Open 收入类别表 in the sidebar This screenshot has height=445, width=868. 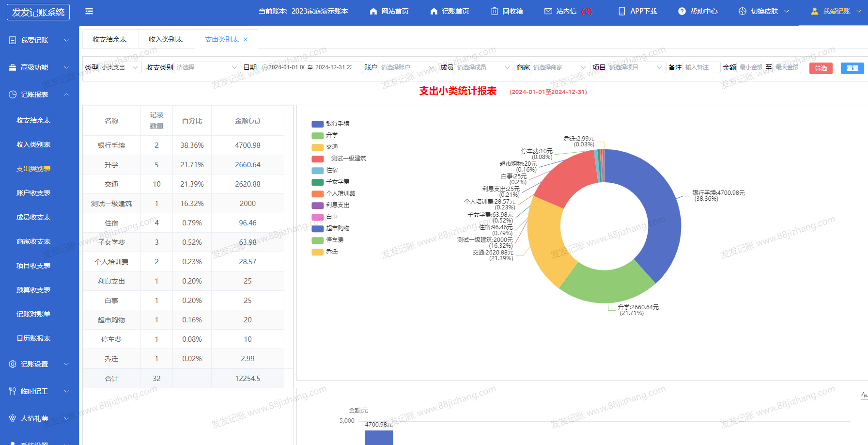click(33, 144)
